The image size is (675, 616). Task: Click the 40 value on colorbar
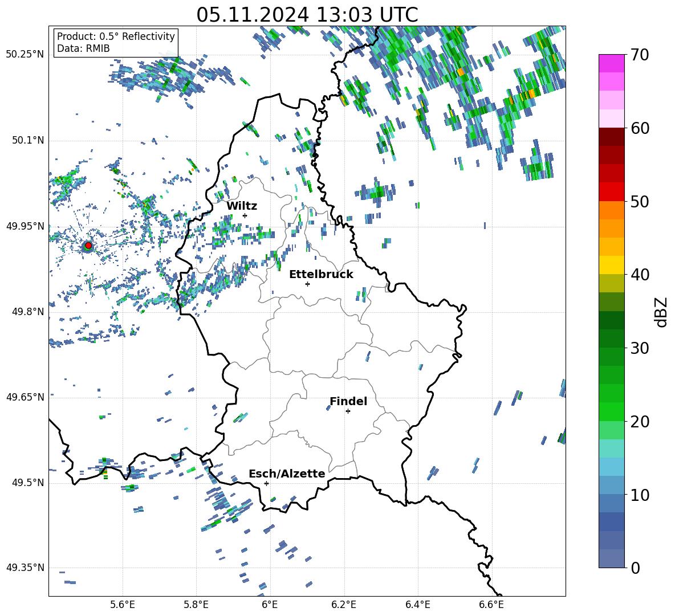639,275
